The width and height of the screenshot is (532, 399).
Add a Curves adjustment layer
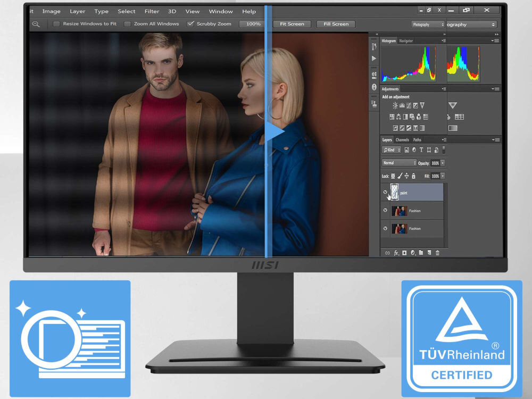[x=409, y=106]
